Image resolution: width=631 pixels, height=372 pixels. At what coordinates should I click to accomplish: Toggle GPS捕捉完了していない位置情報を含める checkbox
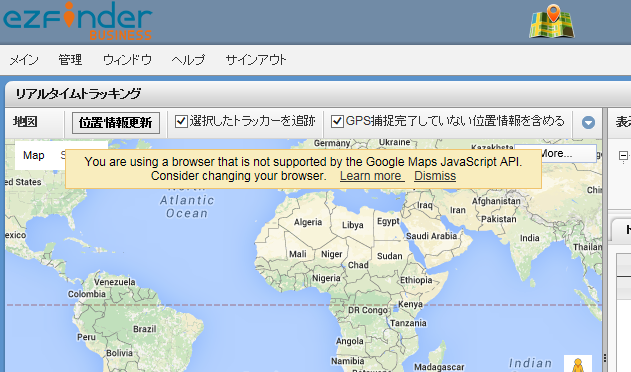point(337,121)
